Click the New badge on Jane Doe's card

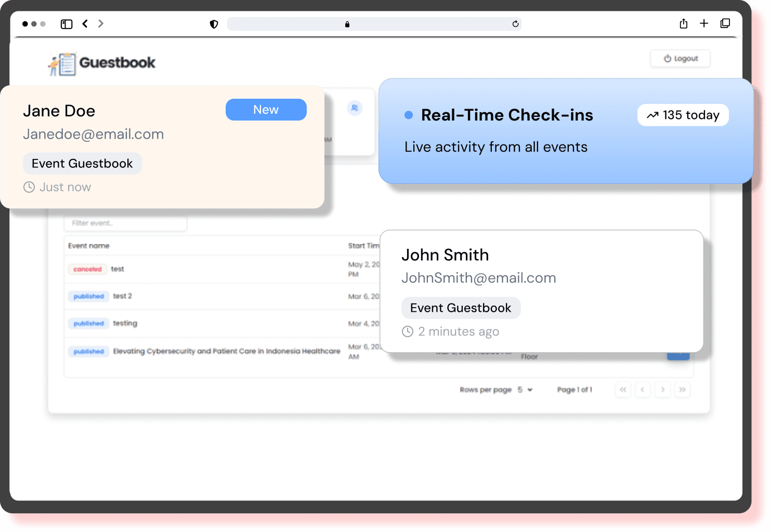(x=266, y=110)
